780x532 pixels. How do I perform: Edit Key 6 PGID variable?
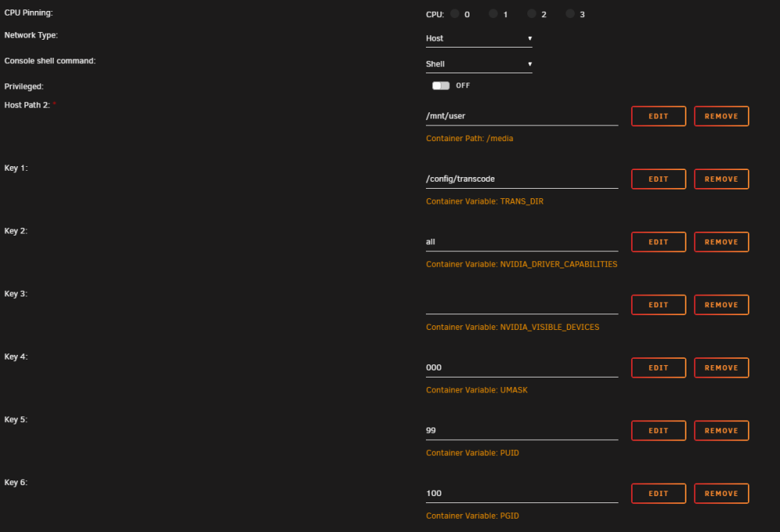(658, 493)
